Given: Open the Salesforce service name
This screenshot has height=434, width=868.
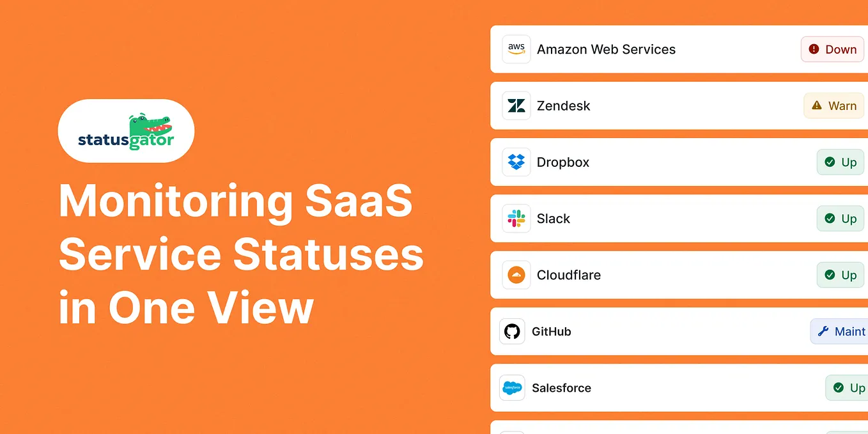Looking at the screenshot, I should click(x=561, y=387).
